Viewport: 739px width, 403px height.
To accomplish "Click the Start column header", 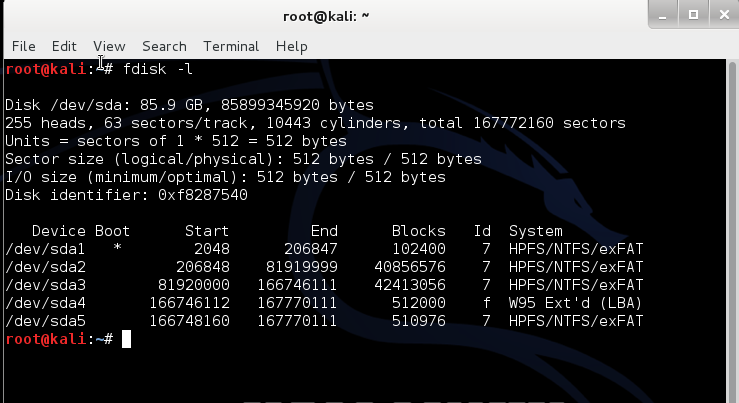I will 207,231.
